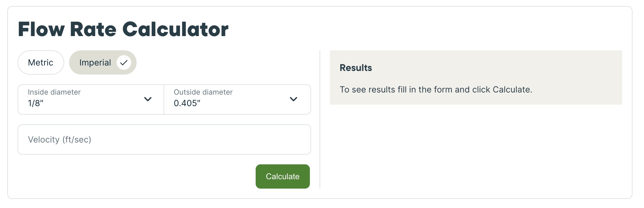Enable Metric mode for the calculator
Image resolution: width=644 pixels, height=208 pixels.
point(41,62)
